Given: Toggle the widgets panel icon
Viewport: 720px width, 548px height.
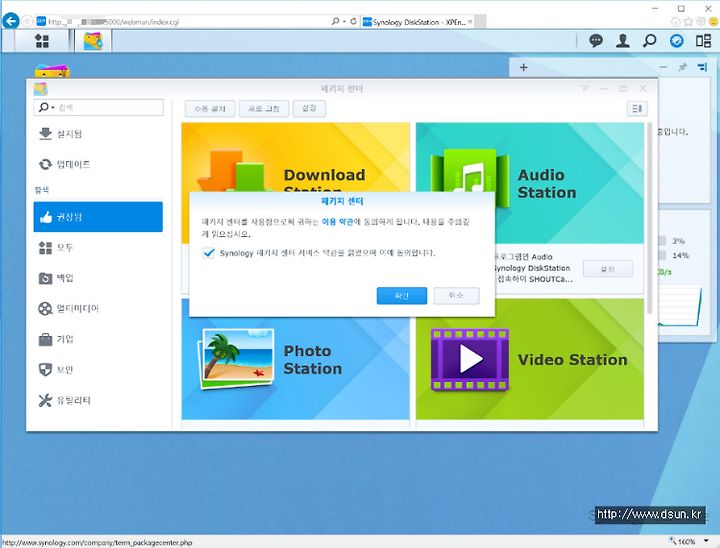Looking at the screenshot, I should (703, 41).
